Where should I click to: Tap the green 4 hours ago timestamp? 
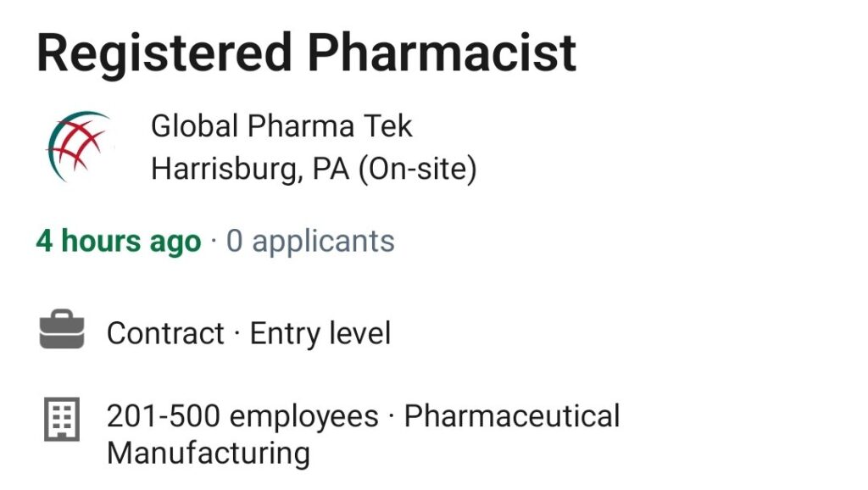[119, 242]
